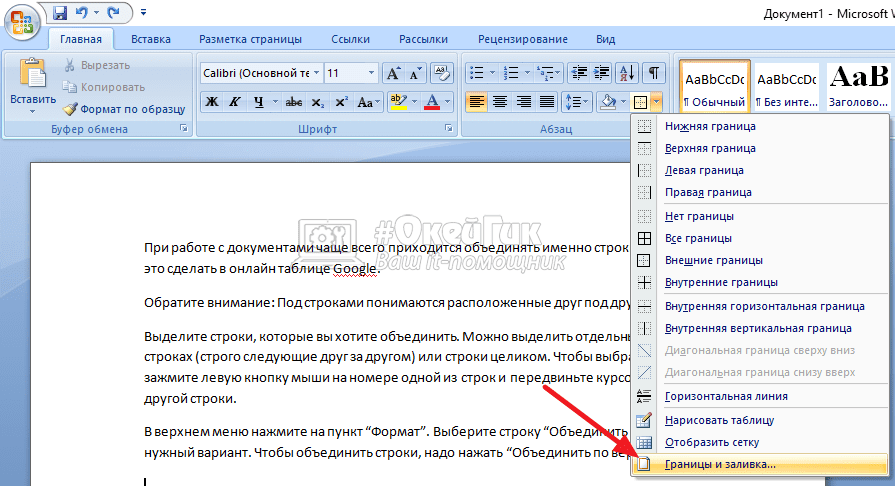
Task: Switch to the Главная tab
Action: (x=81, y=39)
